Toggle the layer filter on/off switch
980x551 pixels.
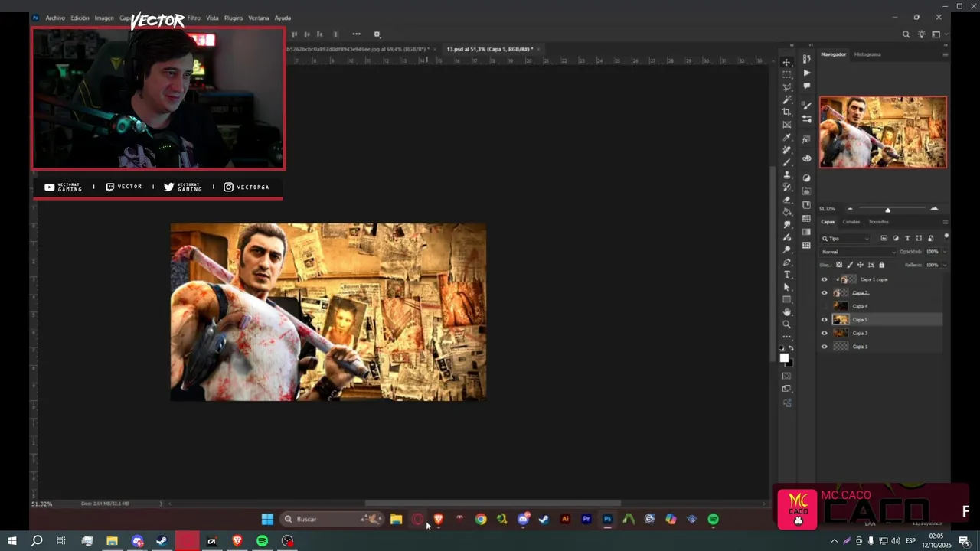[x=946, y=236]
